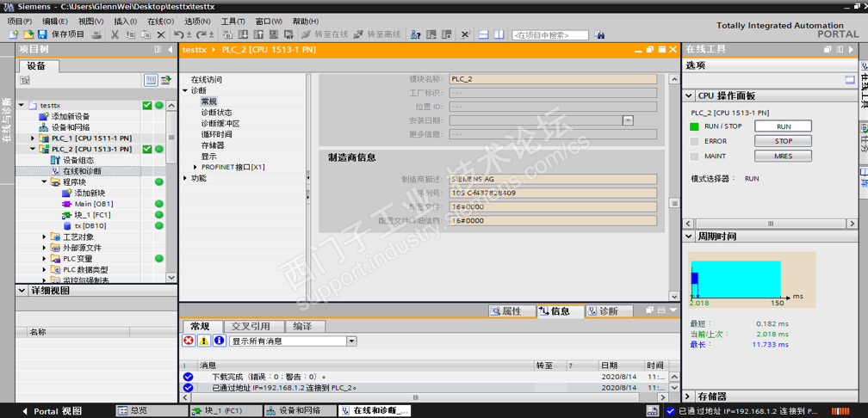
Task: Click the 保存项目 save button
Action: pyautogui.click(x=61, y=34)
